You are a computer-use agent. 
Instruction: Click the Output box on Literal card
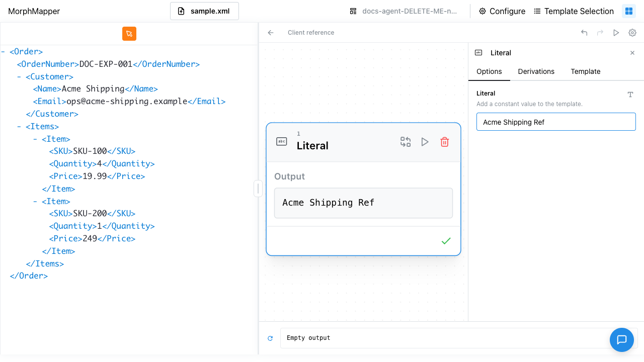363,203
